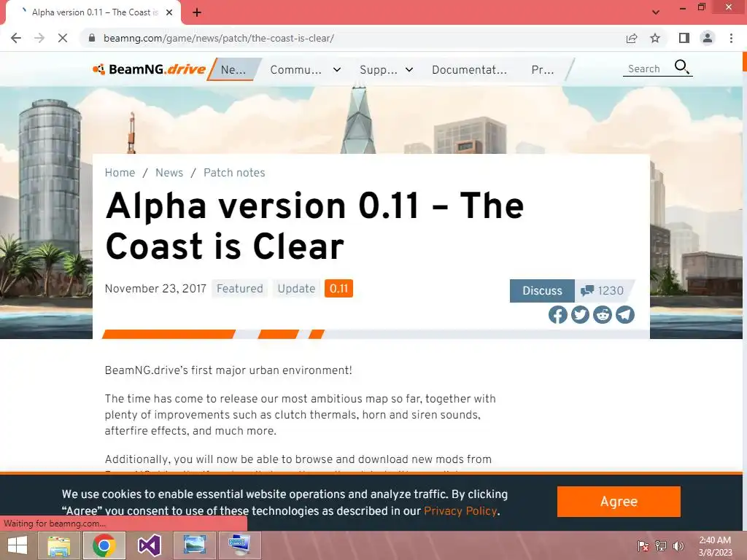This screenshot has height=560, width=747.
Task: Click the orange 0.11 version tag
Action: (338, 289)
